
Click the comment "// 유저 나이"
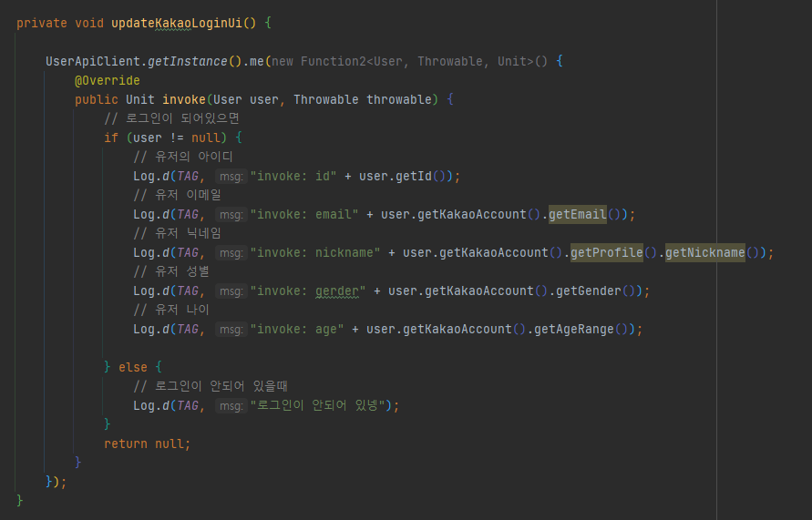[171, 310]
